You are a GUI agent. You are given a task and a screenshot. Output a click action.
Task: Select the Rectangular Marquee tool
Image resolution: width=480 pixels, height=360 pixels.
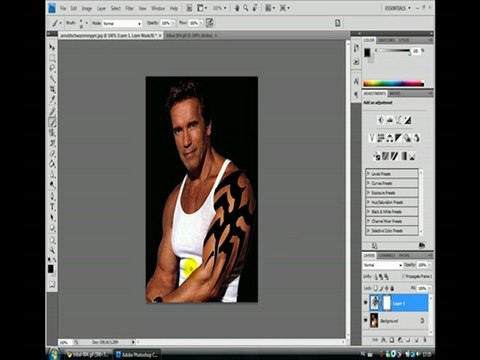52,58
